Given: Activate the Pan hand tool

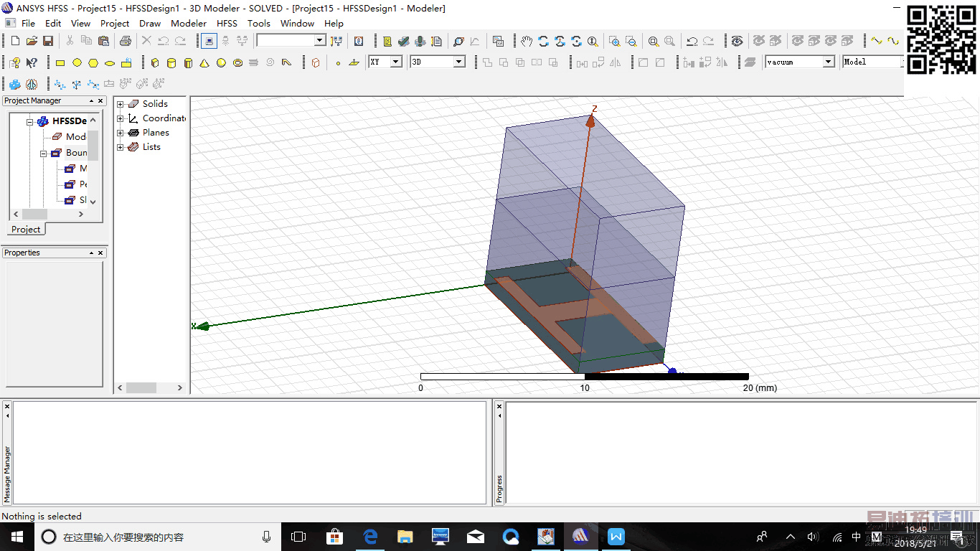Looking at the screenshot, I should (x=527, y=42).
